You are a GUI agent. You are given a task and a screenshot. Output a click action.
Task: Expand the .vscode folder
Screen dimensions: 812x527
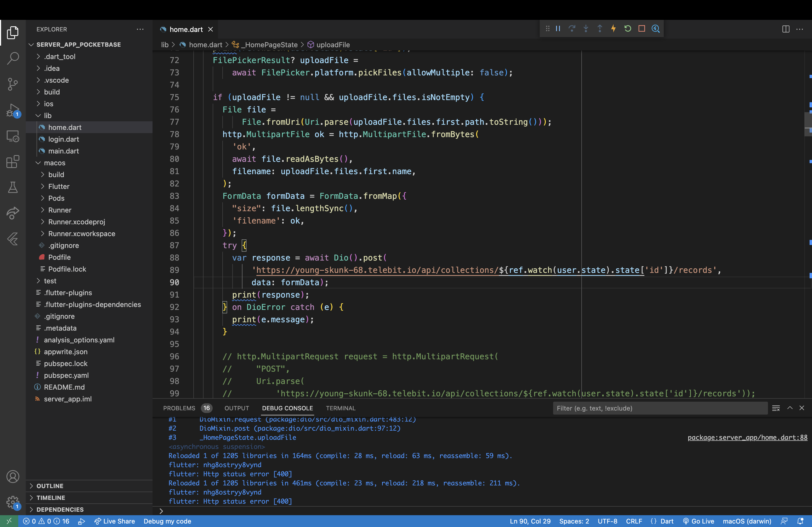89,80
